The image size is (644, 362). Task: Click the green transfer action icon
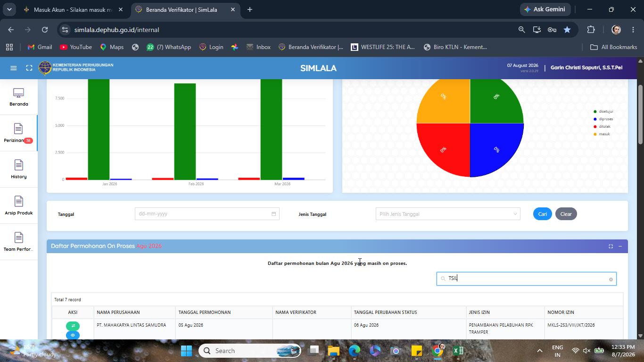pos(73,326)
